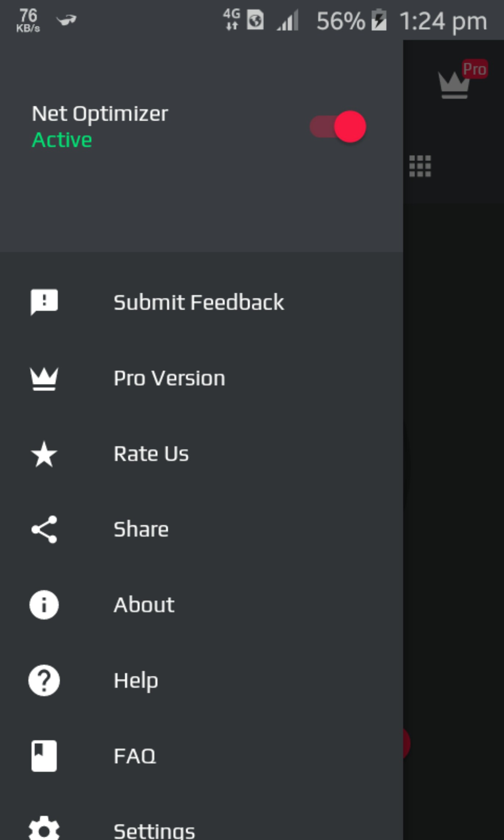Tap the Rate Us star icon

tap(44, 454)
